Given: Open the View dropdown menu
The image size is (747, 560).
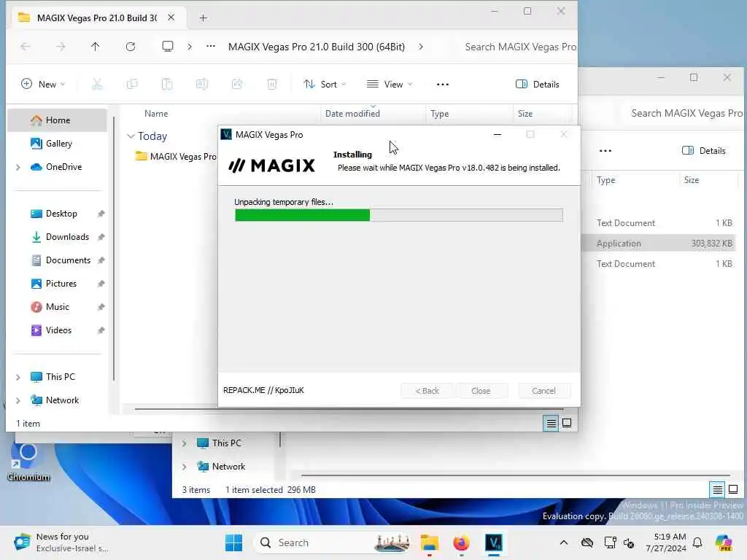Looking at the screenshot, I should pyautogui.click(x=390, y=85).
